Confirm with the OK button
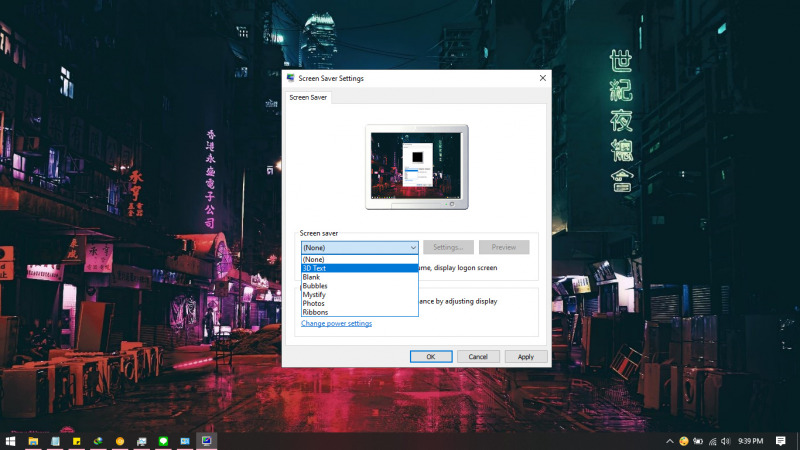800x450 pixels. 431,357
